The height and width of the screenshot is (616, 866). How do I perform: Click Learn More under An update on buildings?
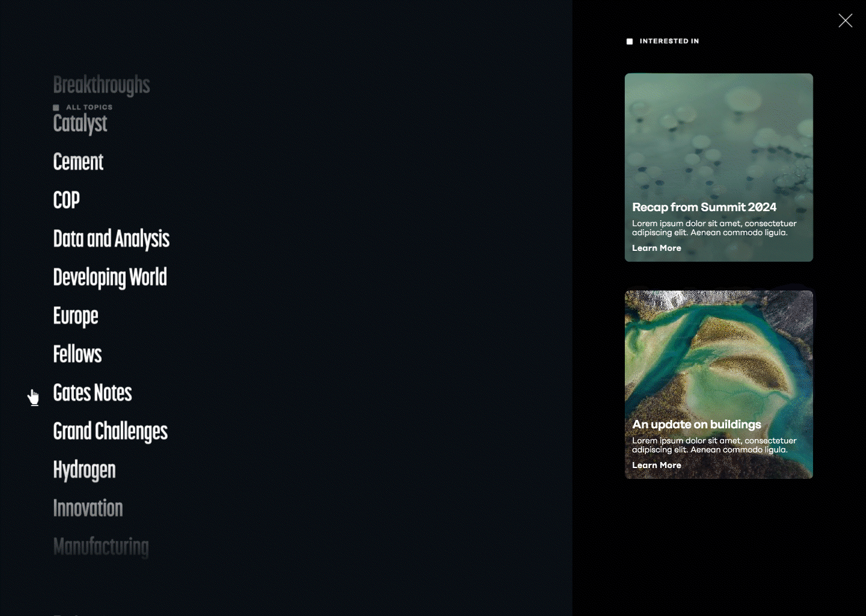pos(657,465)
